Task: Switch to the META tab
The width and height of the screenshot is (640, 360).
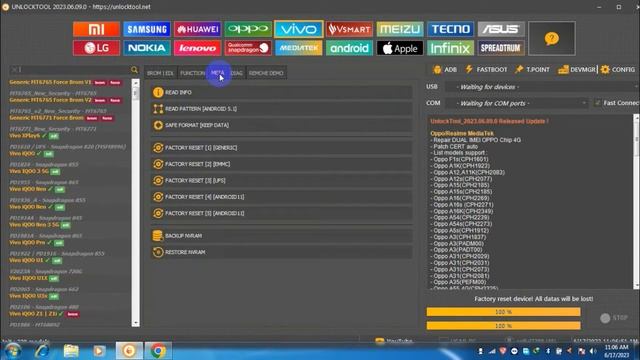Action: click(218, 73)
